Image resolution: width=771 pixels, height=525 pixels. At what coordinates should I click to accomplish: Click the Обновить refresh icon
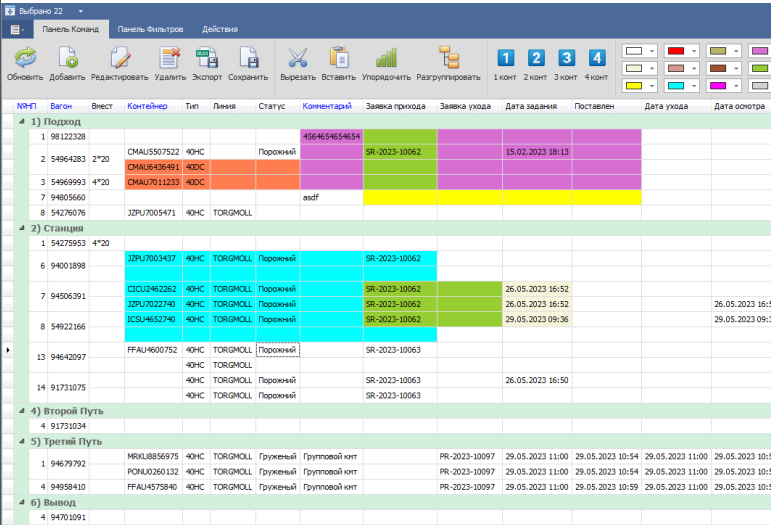coord(24,59)
